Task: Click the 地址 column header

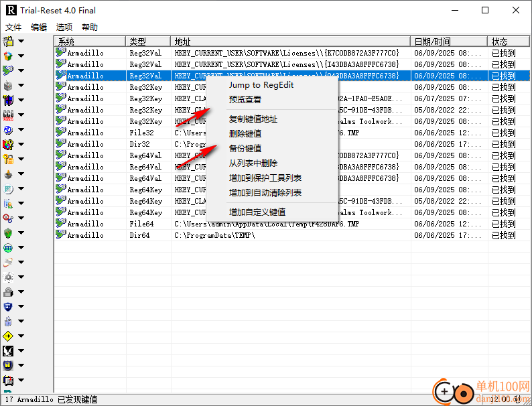Action: [291, 42]
